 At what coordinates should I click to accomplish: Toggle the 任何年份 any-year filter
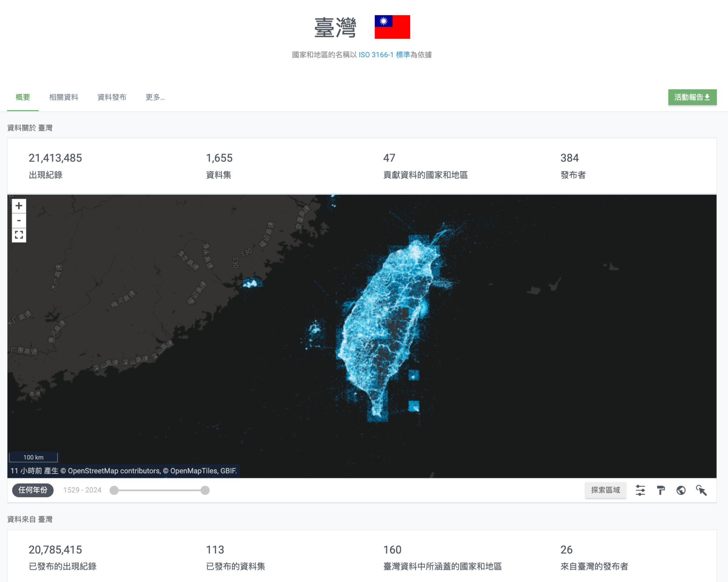point(33,490)
